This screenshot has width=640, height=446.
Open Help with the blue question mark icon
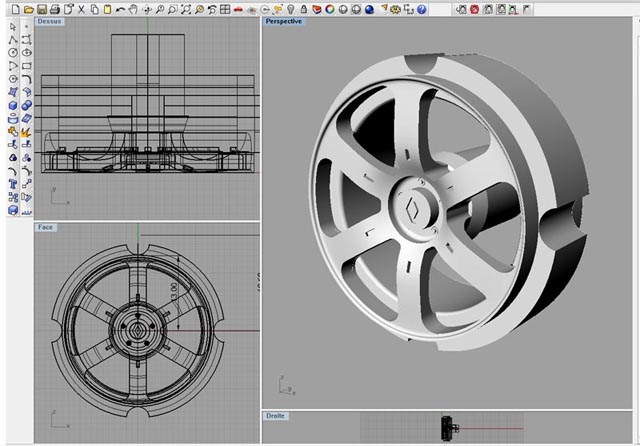click(x=421, y=9)
